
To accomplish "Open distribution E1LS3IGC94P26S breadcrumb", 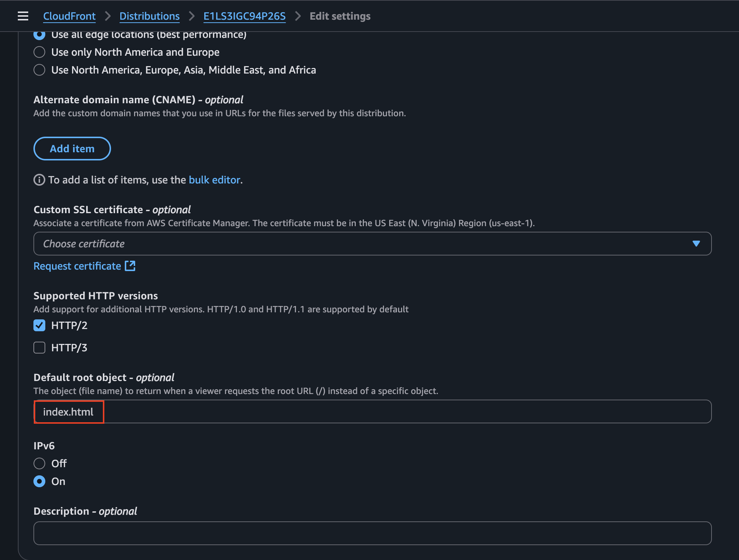I will coord(244,16).
